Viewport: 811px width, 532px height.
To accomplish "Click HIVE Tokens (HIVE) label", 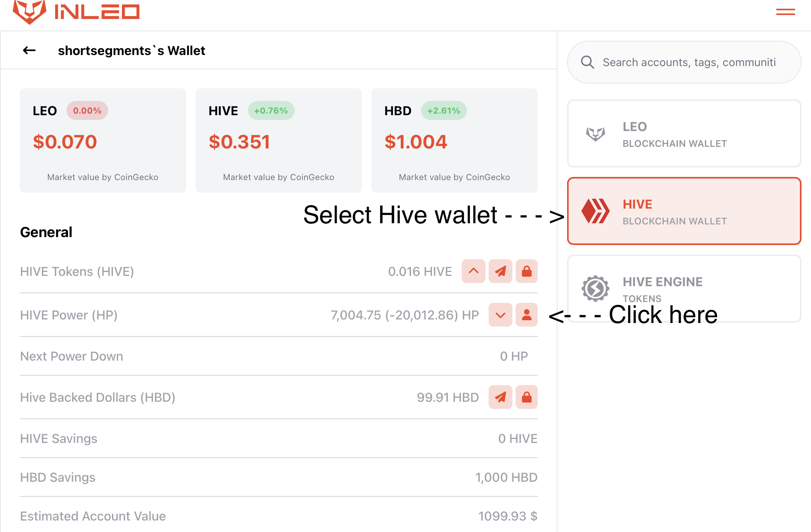I will (x=77, y=272).
